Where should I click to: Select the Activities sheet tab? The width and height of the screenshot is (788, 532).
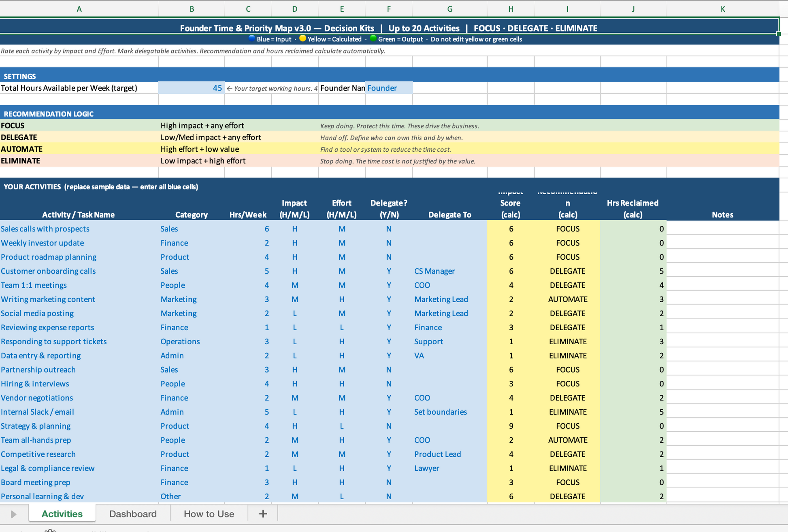62,514
